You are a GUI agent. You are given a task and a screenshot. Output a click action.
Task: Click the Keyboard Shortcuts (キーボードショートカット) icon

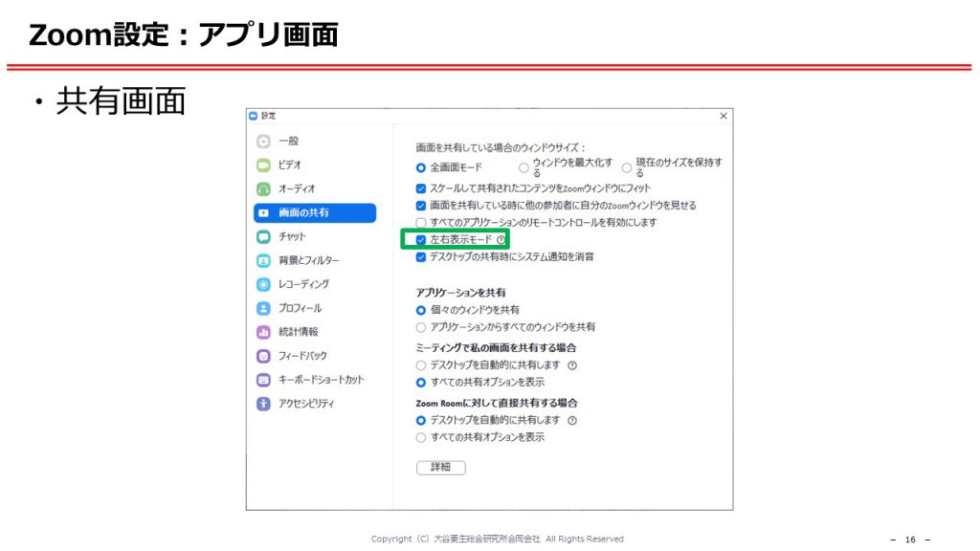click(x=264, y=380)
